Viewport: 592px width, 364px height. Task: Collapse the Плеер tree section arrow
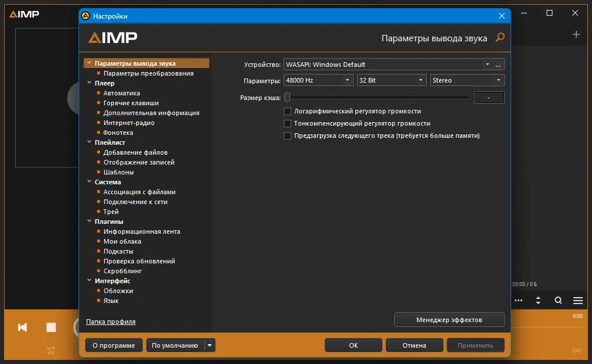[x=90, y=83]
